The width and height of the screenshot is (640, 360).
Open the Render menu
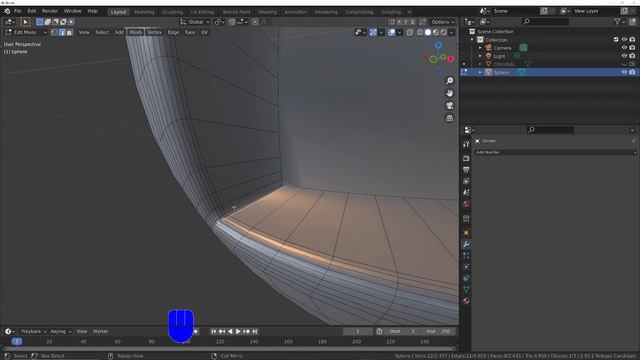[50, 11]
